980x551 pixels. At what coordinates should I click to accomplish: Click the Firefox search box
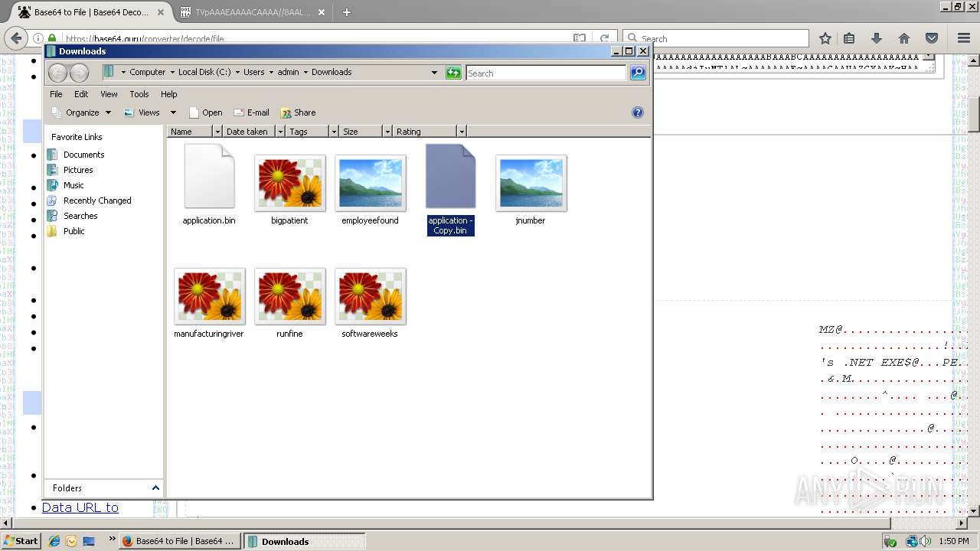coord(716,38)
